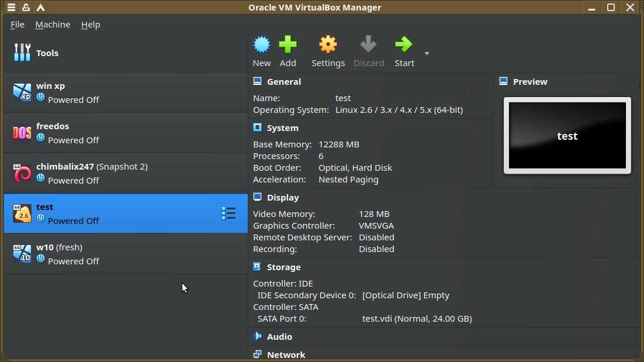Select chimbalix247 (Snapshot 2) machine
This screenshot has width=644, height=362.
click(x=126, y=174)
